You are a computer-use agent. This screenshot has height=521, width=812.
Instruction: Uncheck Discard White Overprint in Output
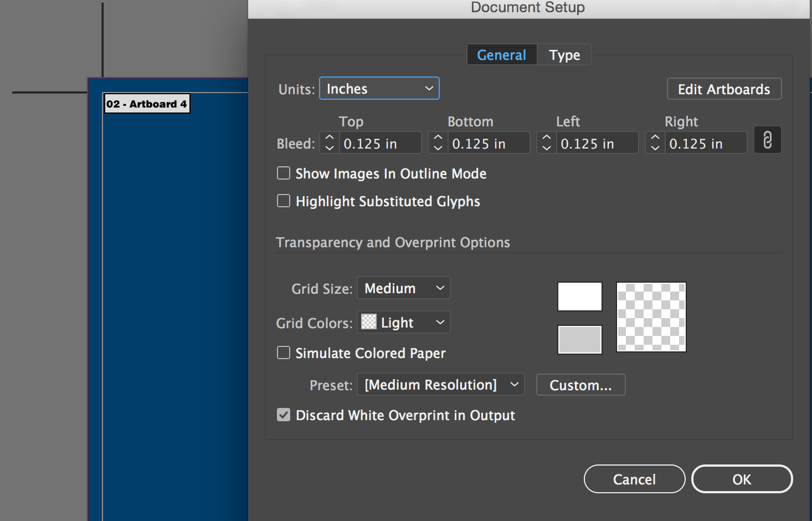[x=284, y=415]
